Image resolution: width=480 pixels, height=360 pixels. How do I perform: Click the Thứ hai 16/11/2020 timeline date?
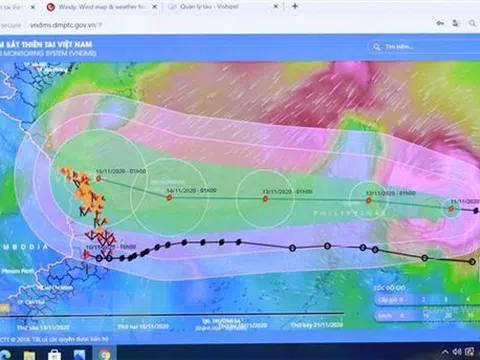tap(143, 326)
